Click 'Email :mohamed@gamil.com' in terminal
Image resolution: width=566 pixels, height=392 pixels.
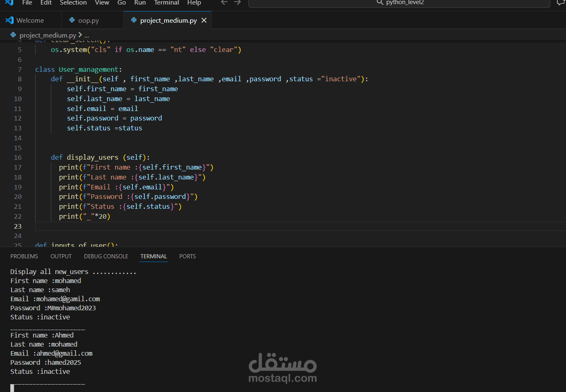(55, 299)
